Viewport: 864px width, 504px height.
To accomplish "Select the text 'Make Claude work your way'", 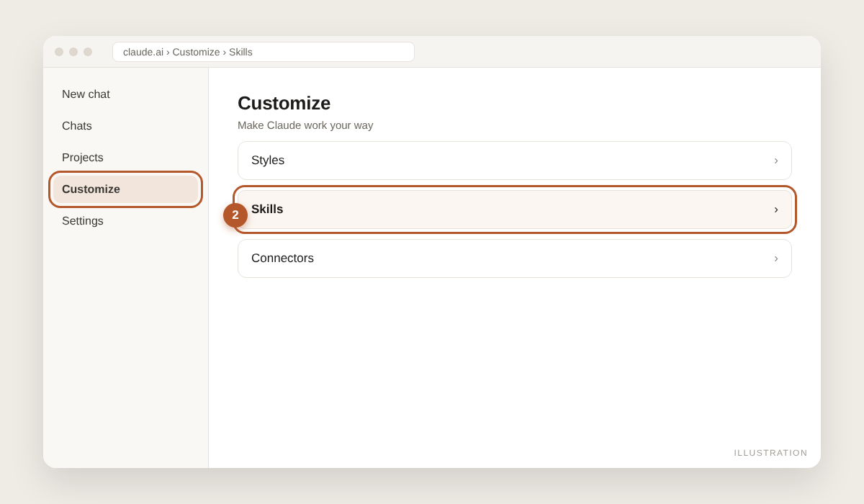I will 305,125.
